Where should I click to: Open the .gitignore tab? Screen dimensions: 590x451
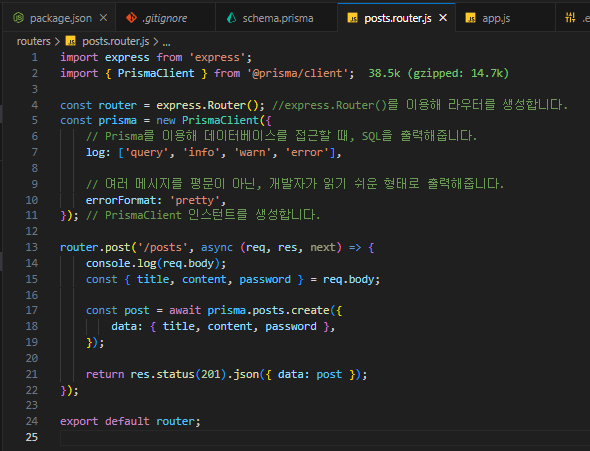[x=166, y=18]
